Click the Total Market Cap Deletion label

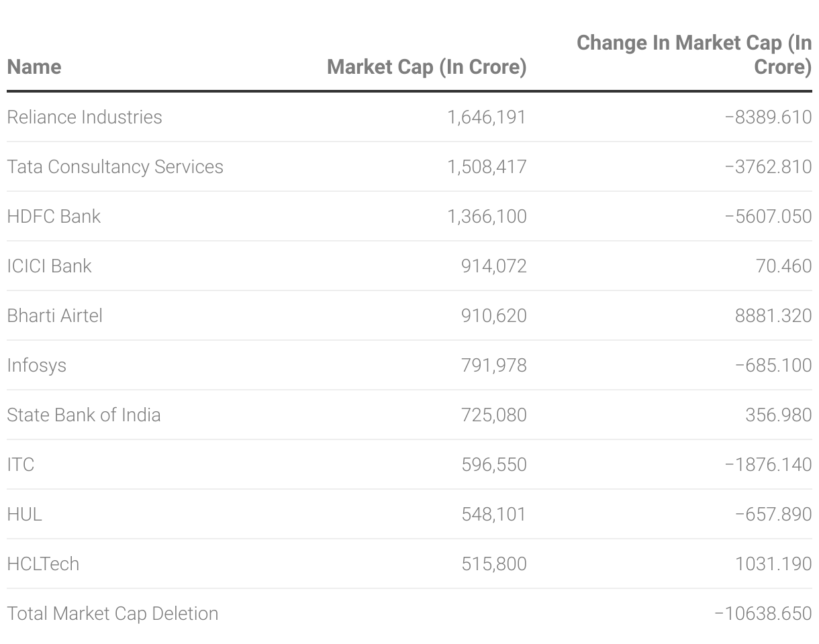(x=112, y=613)
